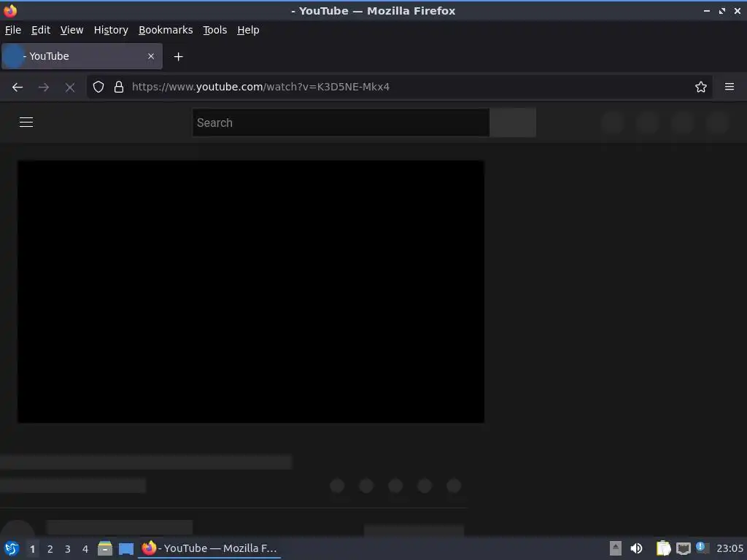
Task: Click the search submit button beside Search
Action: coord(513,122)
